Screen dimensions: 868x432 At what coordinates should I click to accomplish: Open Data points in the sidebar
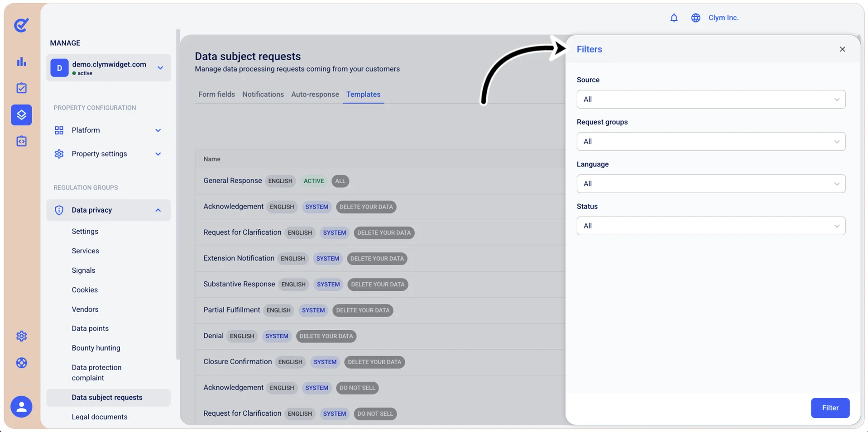click(x=90, y=328)
